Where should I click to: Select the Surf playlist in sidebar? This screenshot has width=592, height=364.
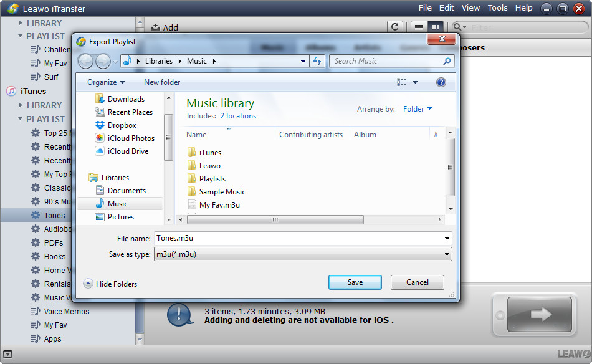pyautogui.click(x=51, y=77)
